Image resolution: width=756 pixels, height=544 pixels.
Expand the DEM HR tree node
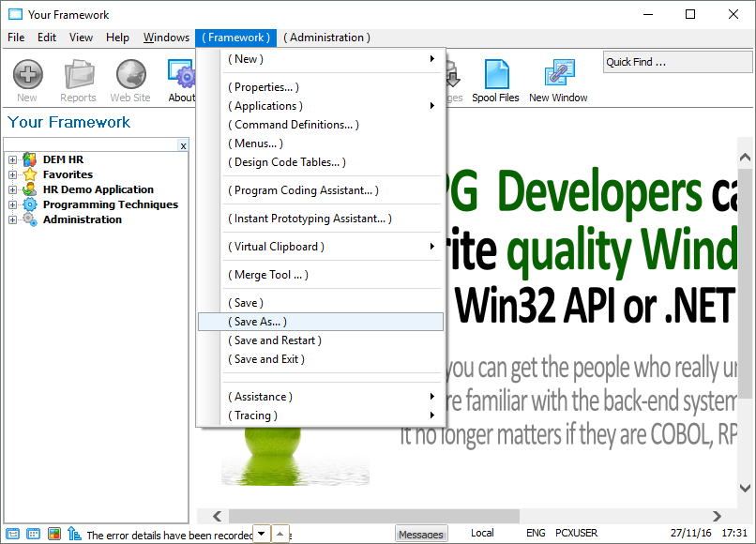(12, 159)
